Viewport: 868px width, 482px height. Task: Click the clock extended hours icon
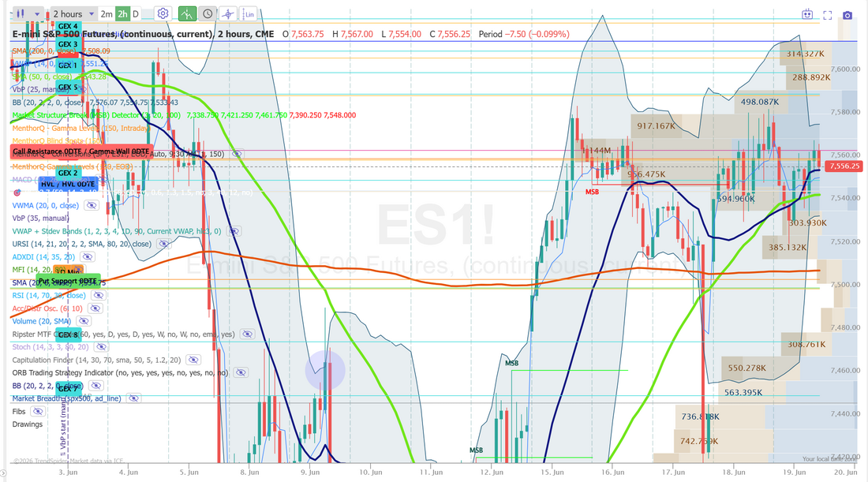pyautogui.click(x=207, y=14)
